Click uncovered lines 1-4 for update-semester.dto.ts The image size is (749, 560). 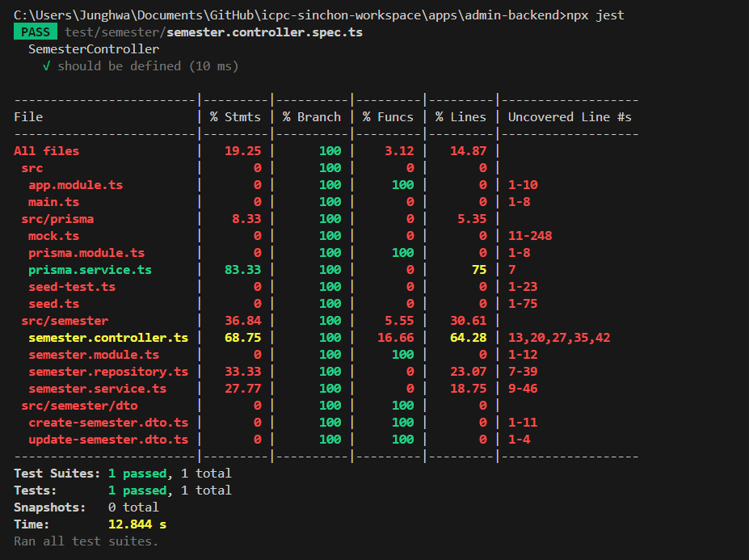(x=519, y=440)
